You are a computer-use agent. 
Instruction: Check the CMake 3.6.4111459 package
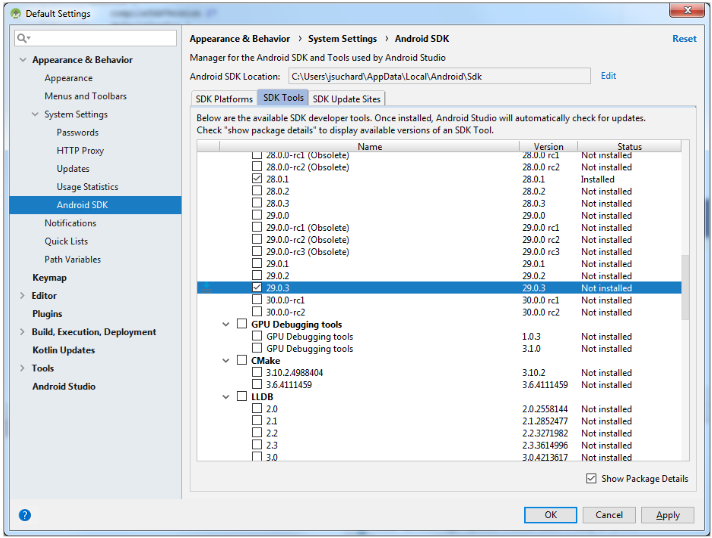tap(257, 385)
